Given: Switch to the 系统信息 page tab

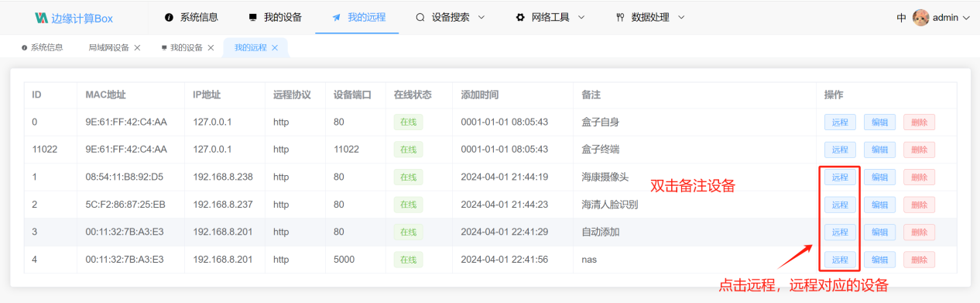Looking at the screenshot, I should point(43,47).
